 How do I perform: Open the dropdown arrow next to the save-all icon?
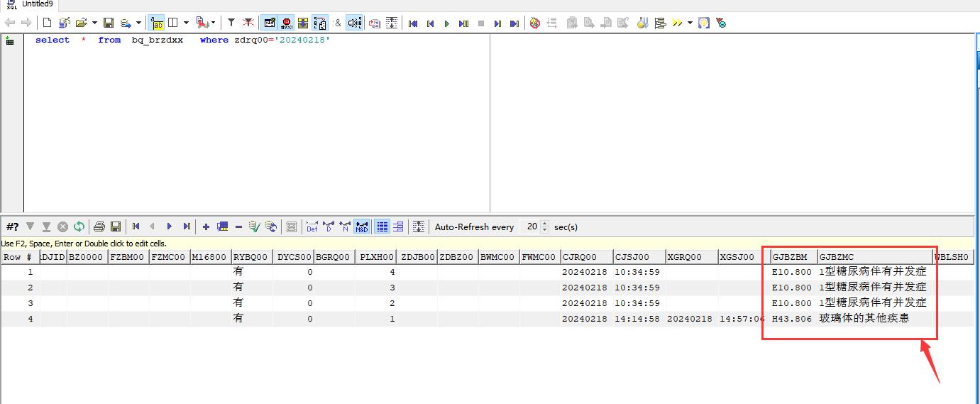(138, 23)
